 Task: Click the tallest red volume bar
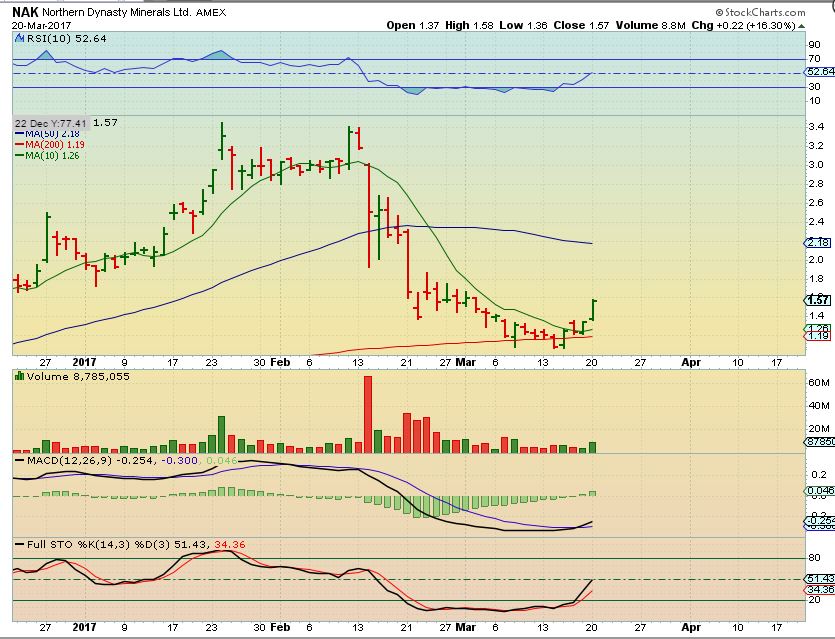(x=367, y=414)
